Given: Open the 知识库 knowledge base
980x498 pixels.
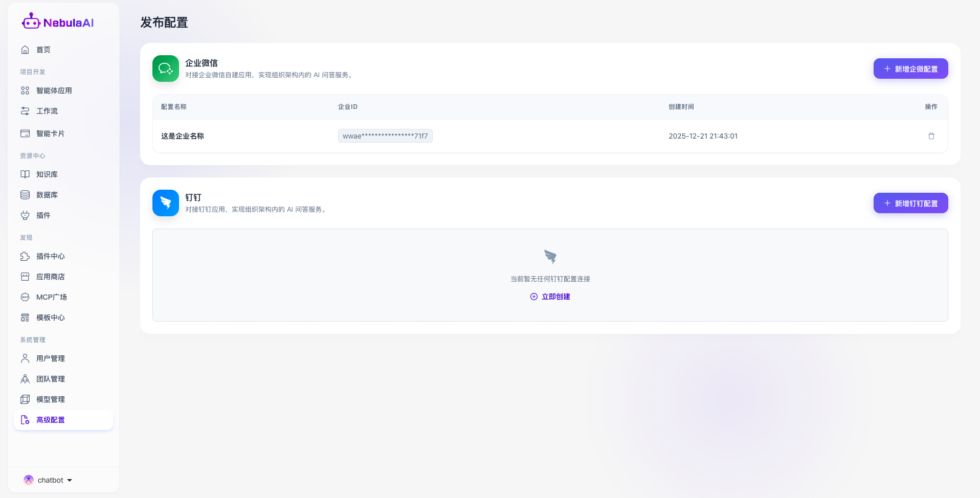Looking at the screenshot, I should pos(47,174).
